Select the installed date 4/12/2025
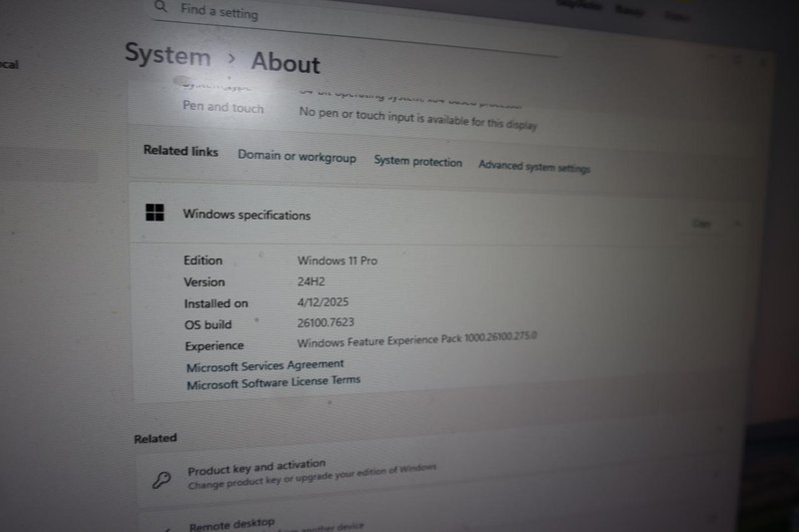The image size is (799, 532). pyautogui.click(x=323, y=301)
